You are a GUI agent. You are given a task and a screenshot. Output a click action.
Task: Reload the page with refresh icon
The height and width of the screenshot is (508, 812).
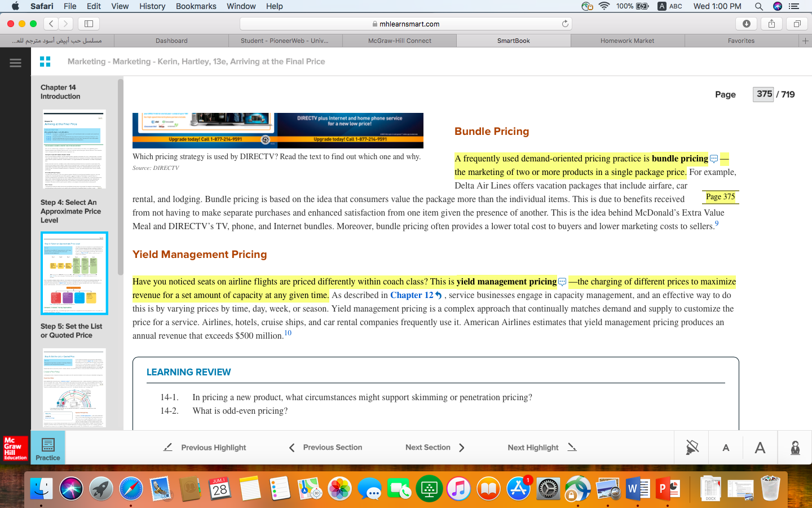tap(565, 24)
